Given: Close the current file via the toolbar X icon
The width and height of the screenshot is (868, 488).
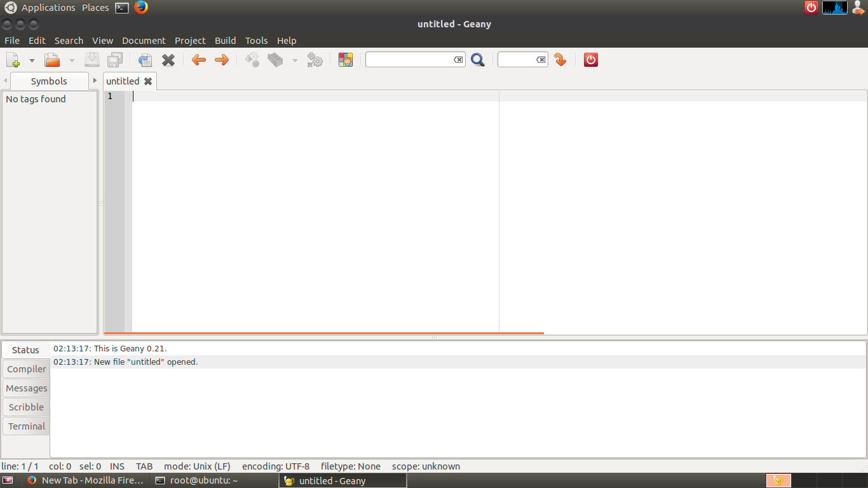Looking at the screenshot, I should tap(168, 59).
